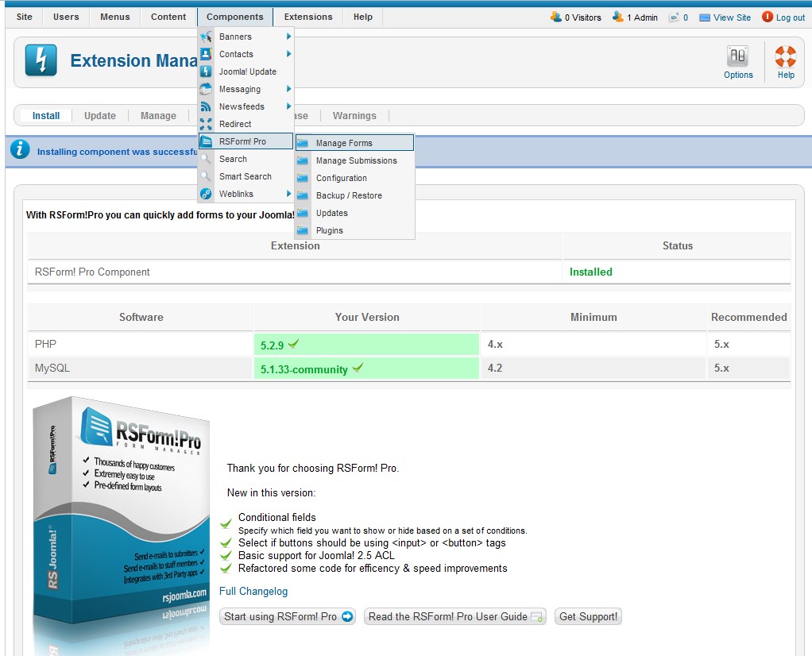This screenshot has width=812, height=656.
Task: Click Start using RSForm! Pro button
Action: 288,616
